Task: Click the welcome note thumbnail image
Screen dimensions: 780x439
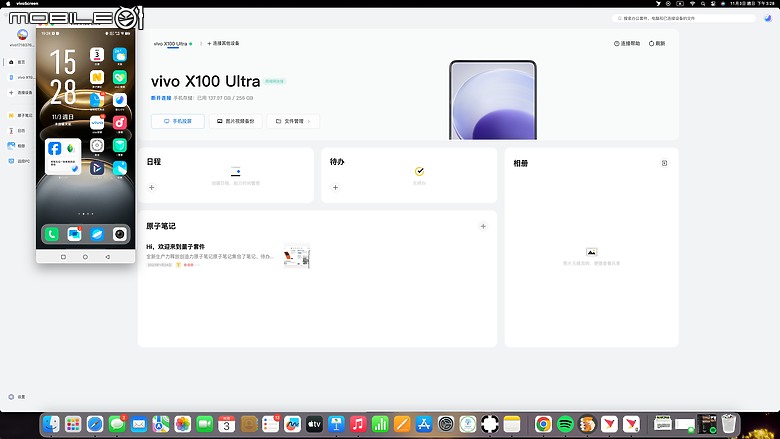Action: pos(297,256)
